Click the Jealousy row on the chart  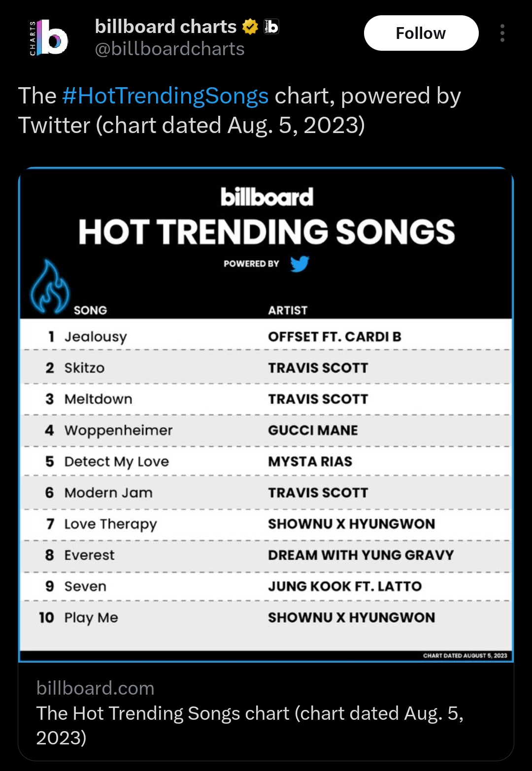[266, 336]
